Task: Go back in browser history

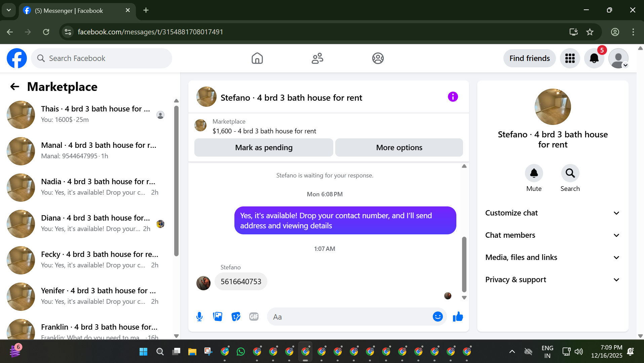Action: tap(10, 32)
